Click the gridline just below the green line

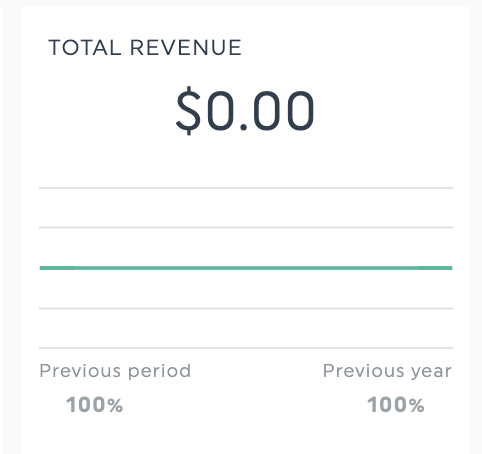coord(246,309)
